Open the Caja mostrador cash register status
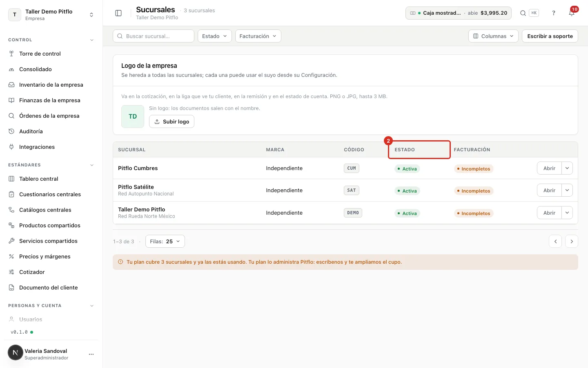 coord(459,13)
